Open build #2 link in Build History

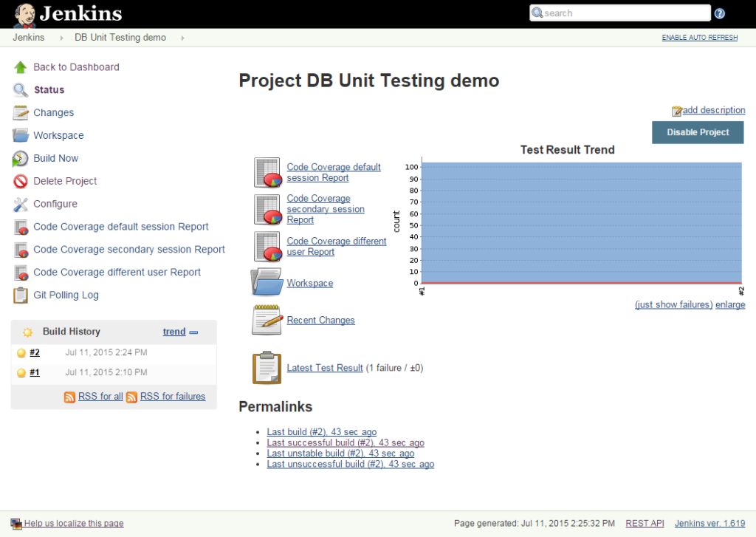35,352
